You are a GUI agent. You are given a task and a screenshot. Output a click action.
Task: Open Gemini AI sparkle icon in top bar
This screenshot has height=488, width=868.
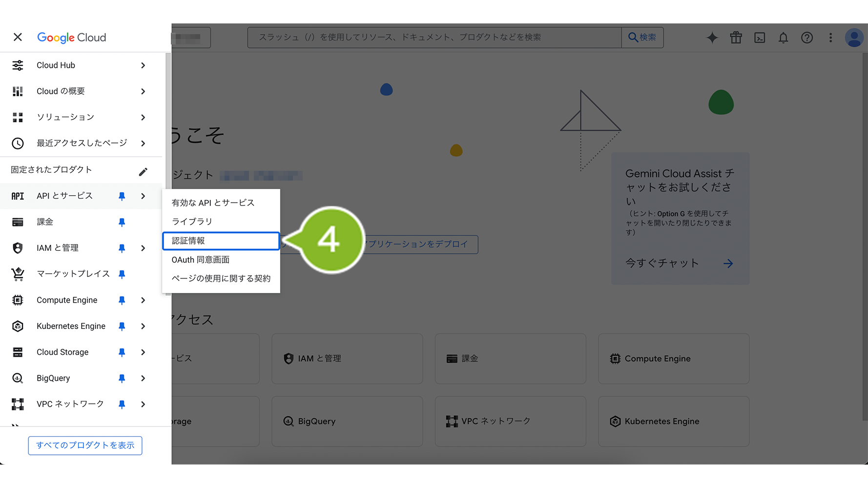pos(712,38)
